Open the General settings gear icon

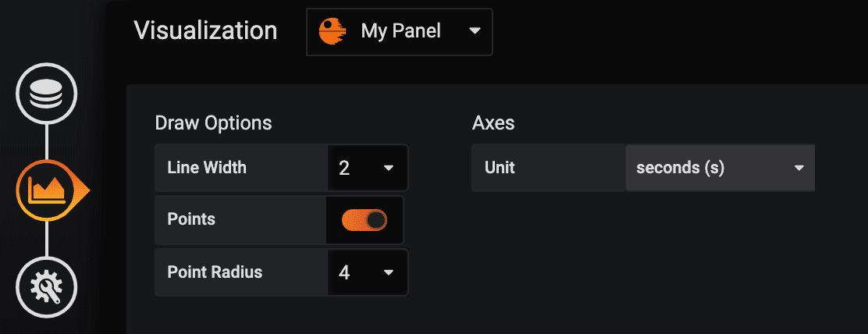46,286
